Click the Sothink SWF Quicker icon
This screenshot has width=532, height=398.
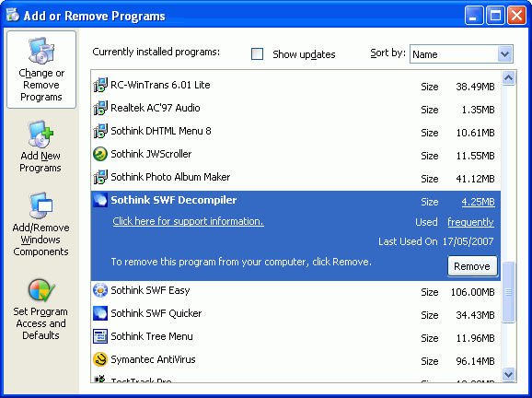point(100,313)
